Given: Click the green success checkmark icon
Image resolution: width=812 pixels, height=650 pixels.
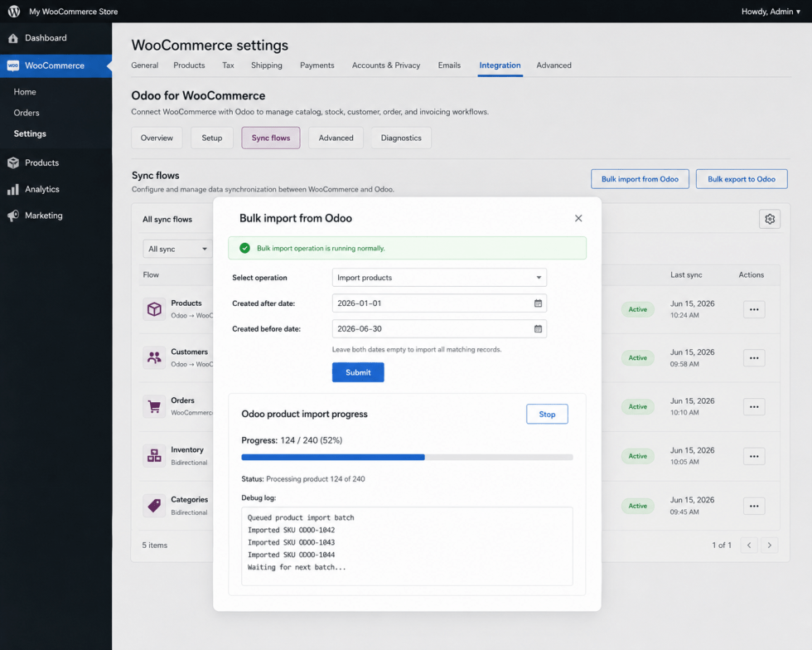Looking at the screenshot, I should [245, 248].
